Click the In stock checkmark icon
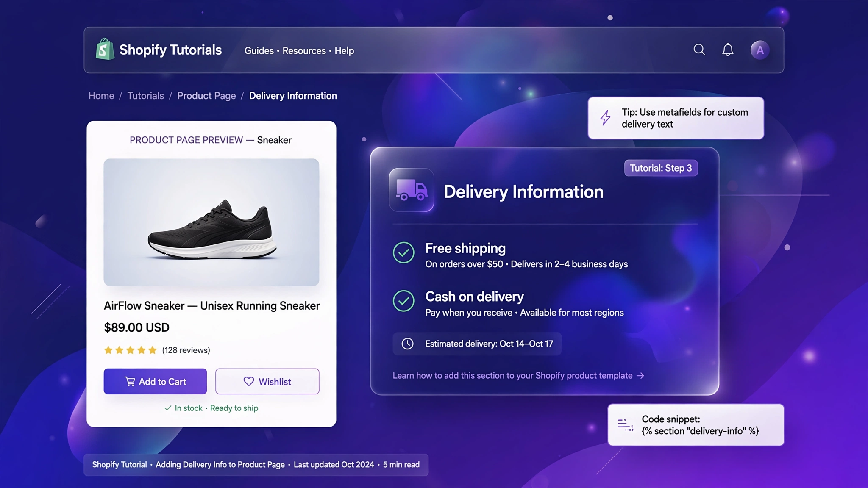This screenshot has width=868, height=488. tap(168, 408)
